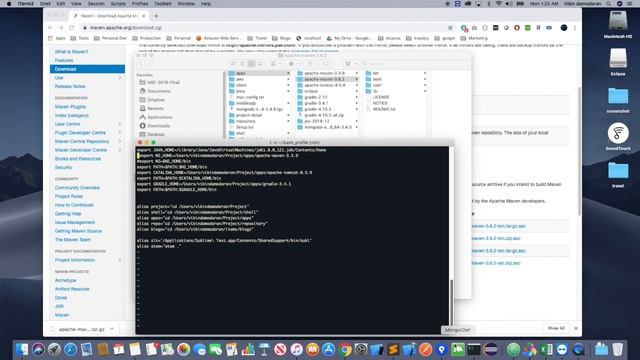The width and height of the screenshot is (640, 360).
Task: Open SoundTouch desktop icon
Action: click(618, 136)
